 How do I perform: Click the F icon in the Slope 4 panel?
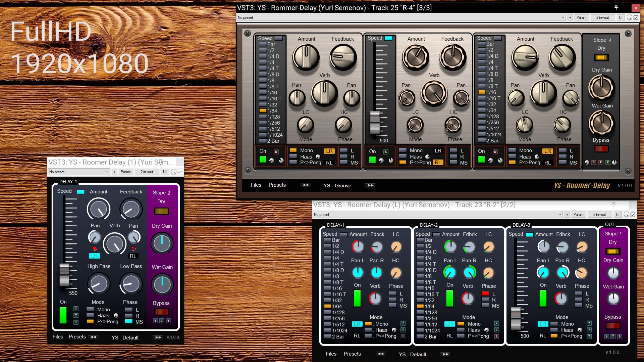click(601, 162)
